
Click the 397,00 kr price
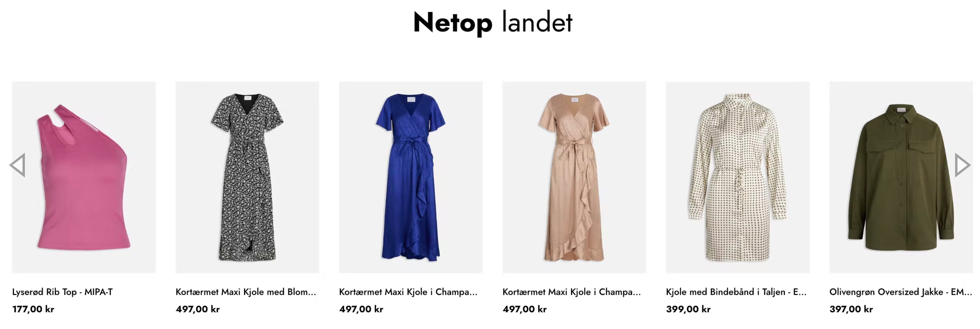pyautogui.click(x=851, y=309)
